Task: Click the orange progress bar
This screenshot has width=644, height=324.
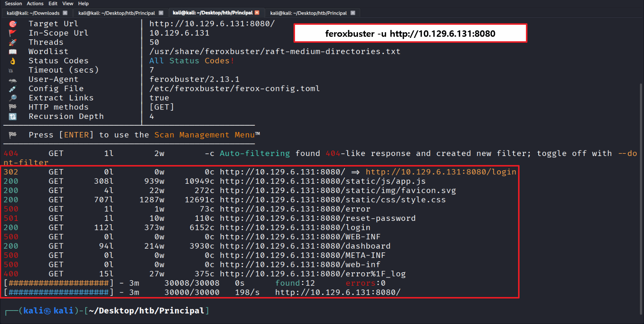Action: pos(59,283)
